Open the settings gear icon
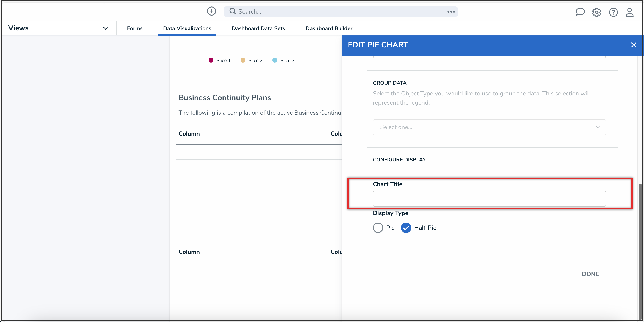The height and width of the screenshot is (322, 644). [597, 12]
